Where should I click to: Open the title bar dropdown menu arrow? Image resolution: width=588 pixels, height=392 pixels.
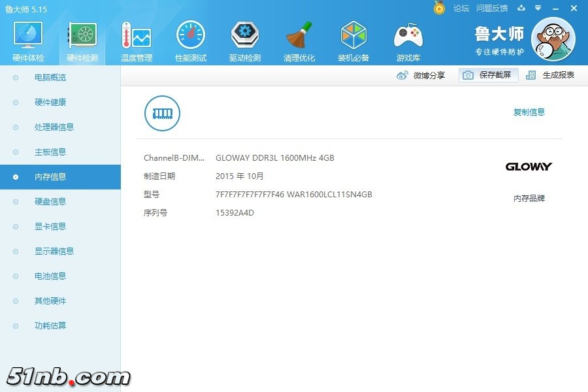coord(538,8)
